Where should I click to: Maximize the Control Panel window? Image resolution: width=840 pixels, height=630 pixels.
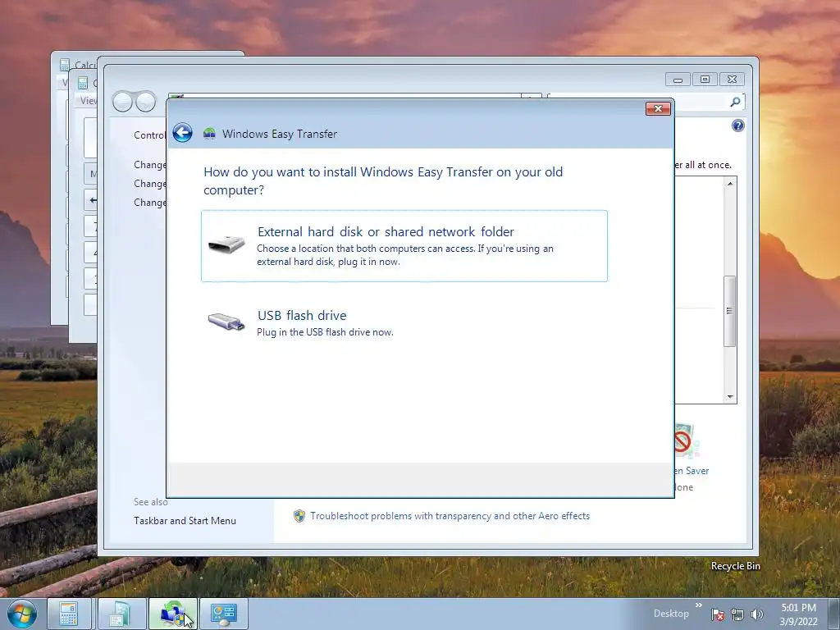[x=705, y=80]
